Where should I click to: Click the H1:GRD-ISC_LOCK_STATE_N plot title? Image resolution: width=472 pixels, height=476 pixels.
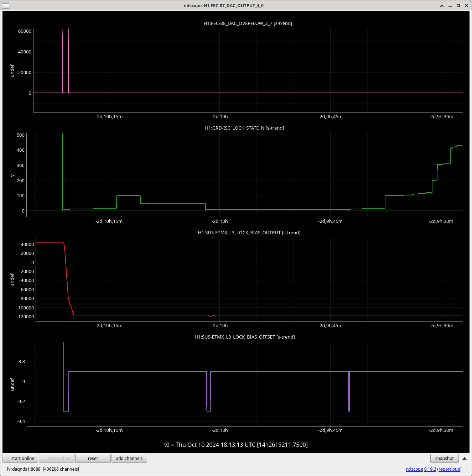244,128
